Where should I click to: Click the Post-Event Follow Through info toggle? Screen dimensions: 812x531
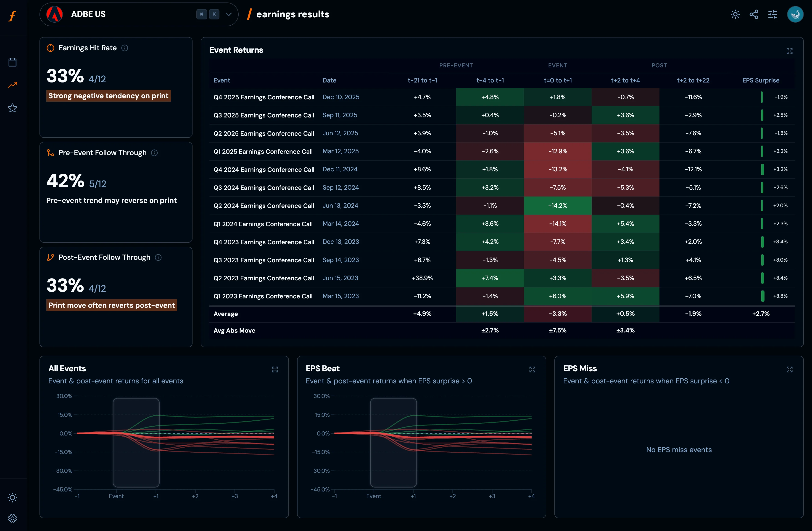pos(158,258)
